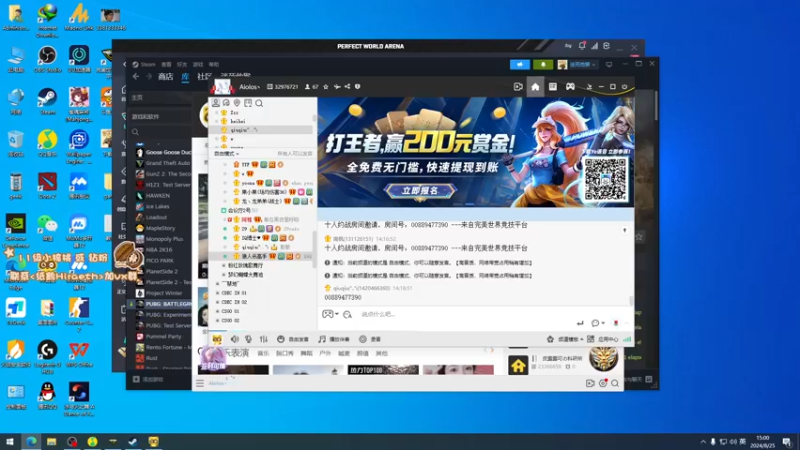Click the star favorite icon beside channel member count

point(326,87)
